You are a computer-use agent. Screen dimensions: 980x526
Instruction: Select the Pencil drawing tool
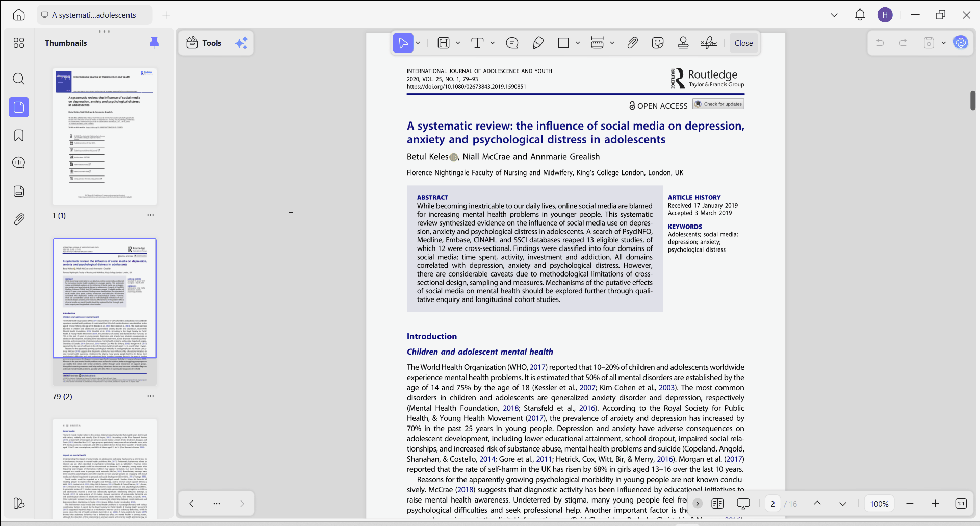click(538, 43)
